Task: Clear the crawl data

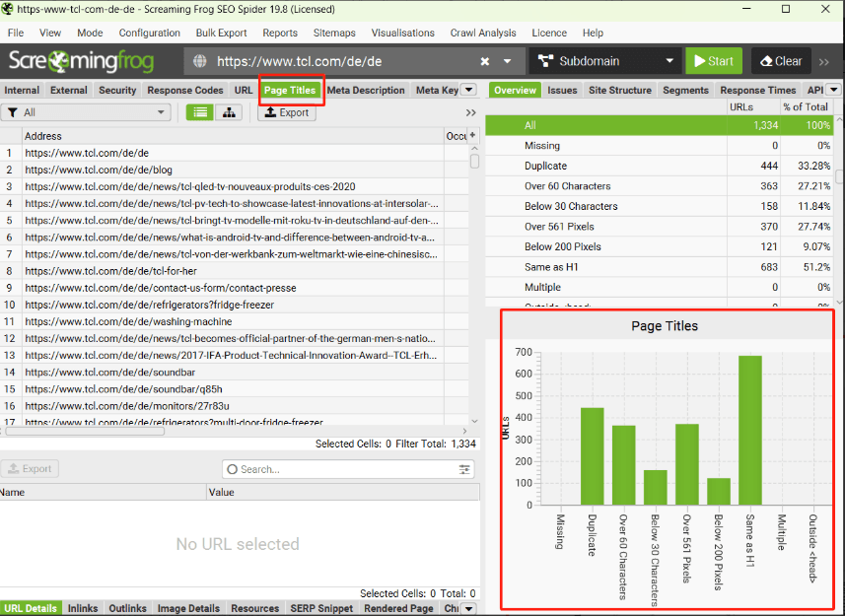Action: (x=780, y=61)
